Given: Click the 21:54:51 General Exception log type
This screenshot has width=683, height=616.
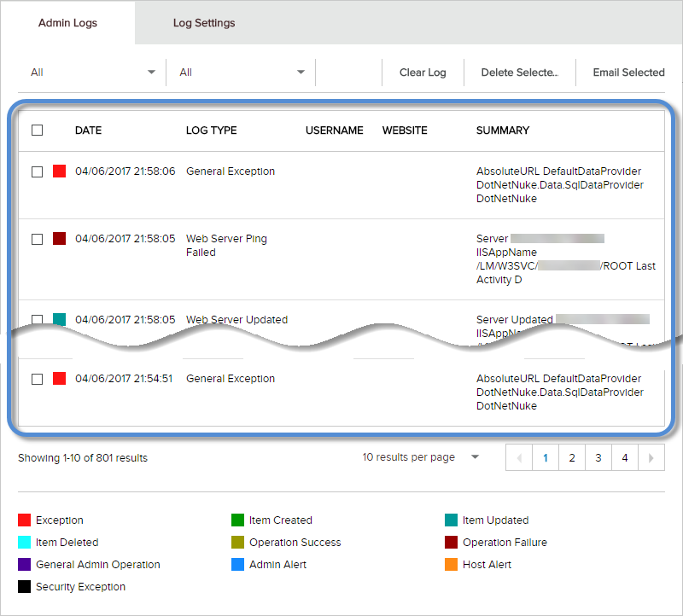Looking at the screenshot, I should 231,378.
